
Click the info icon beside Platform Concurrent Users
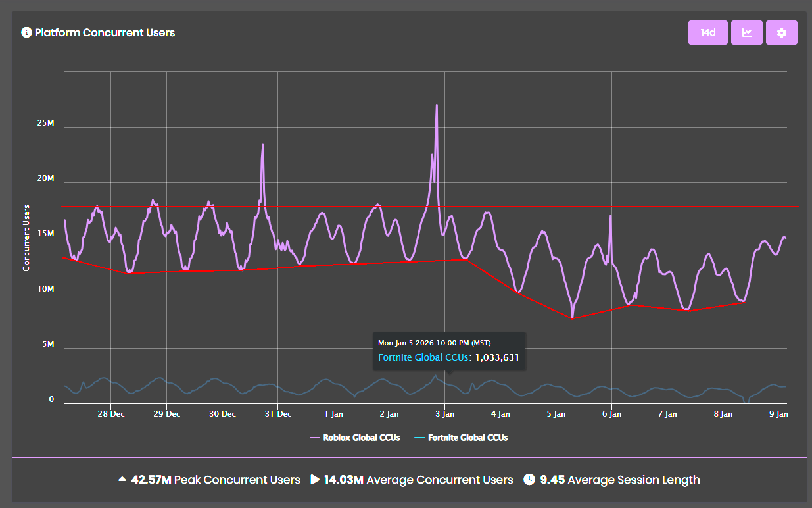[x=26, y=32]
